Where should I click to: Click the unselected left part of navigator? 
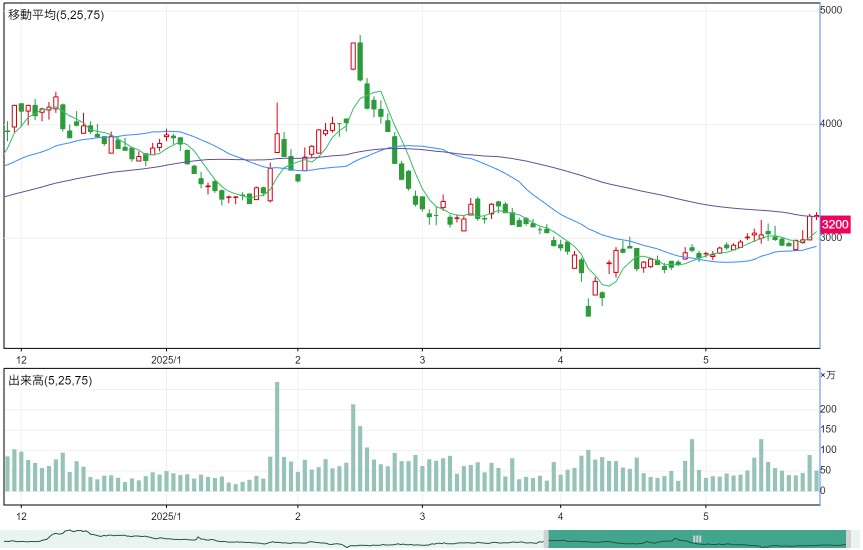272,539
